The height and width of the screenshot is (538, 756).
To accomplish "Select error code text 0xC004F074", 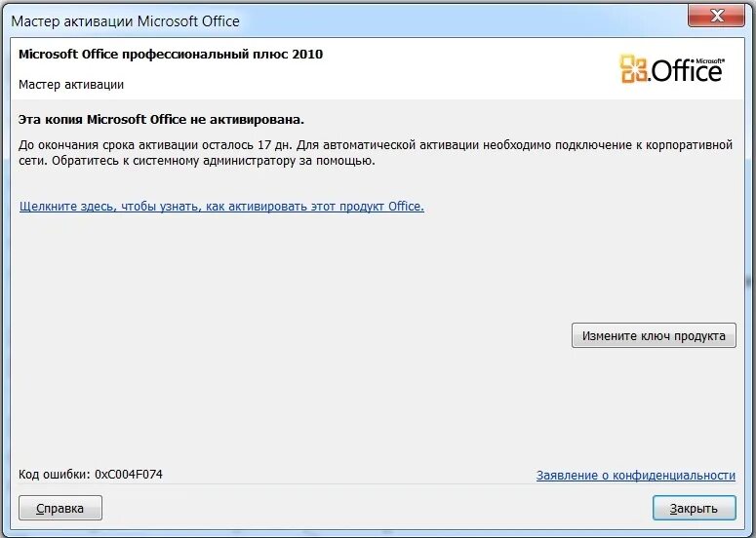I will (x=129, y=474).
